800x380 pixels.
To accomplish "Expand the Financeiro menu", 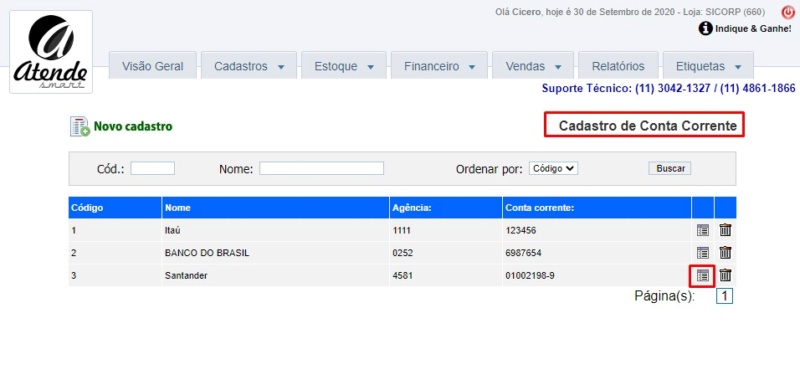I will pyautogui.click(x=439, y=66).
